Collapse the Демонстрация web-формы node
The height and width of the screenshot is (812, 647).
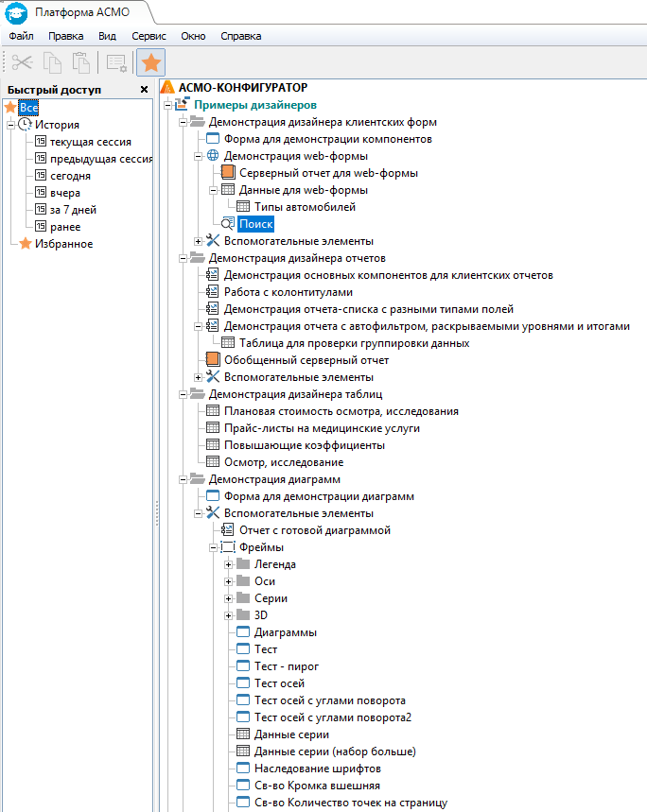point(198,156)
